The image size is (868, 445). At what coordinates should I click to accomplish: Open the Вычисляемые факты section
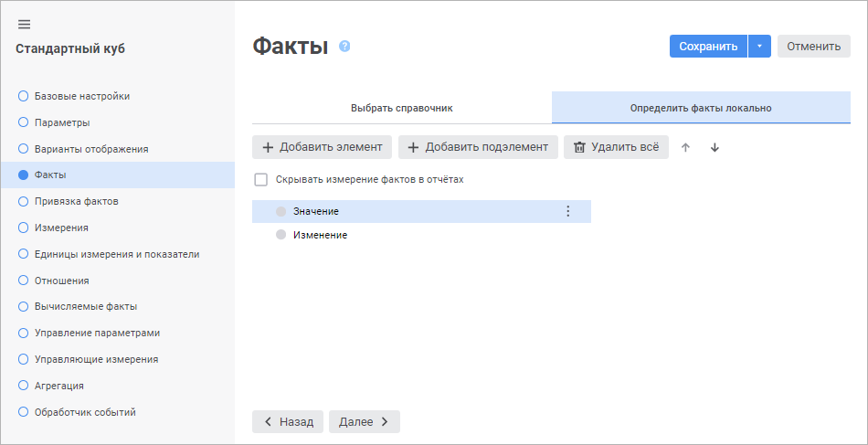[x=85, y=307]
